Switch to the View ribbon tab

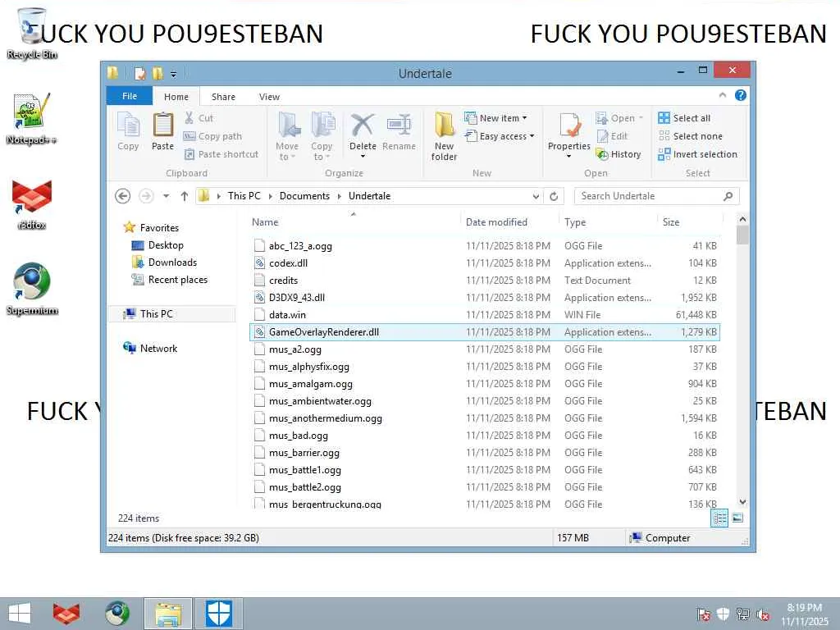point(269,97)
